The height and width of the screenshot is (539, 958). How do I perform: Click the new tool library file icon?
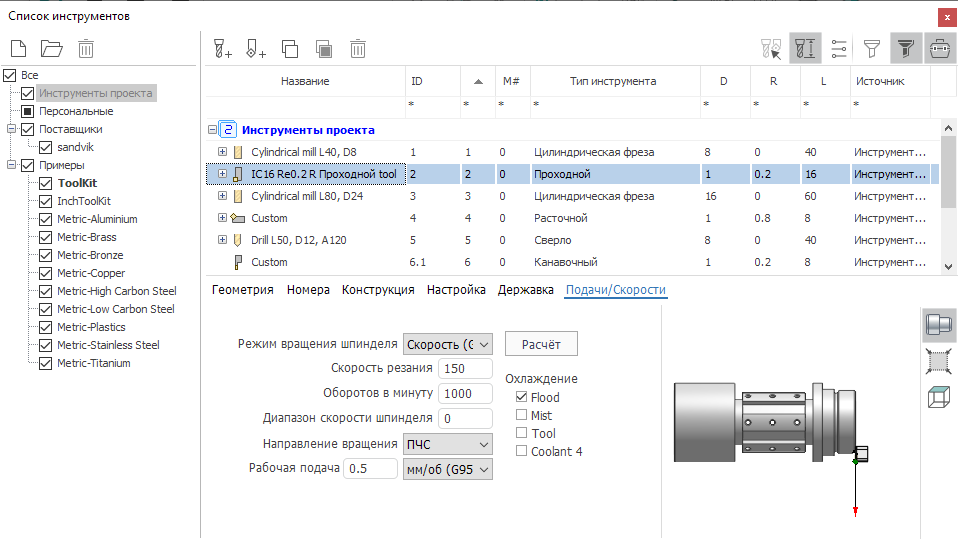point(18,48)
